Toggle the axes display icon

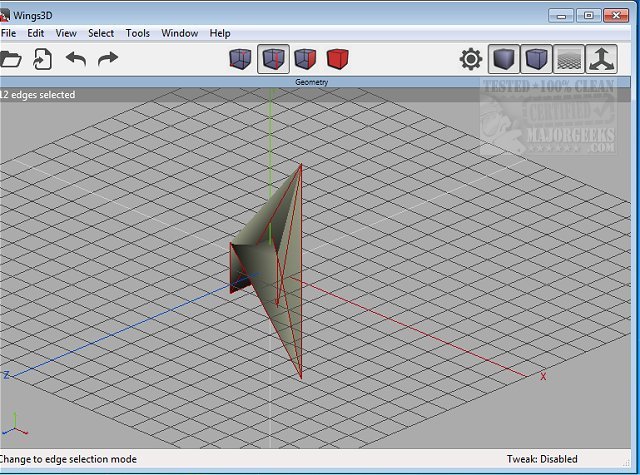point(601,59)
